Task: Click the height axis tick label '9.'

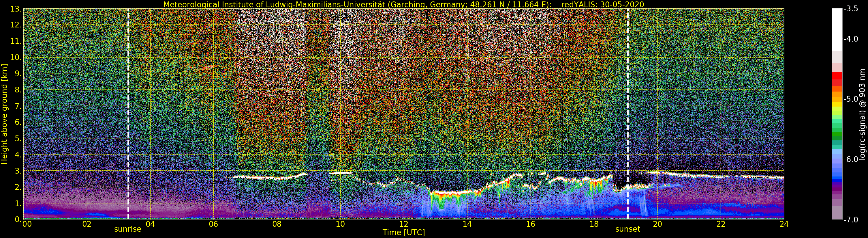Action: point(18,74)
